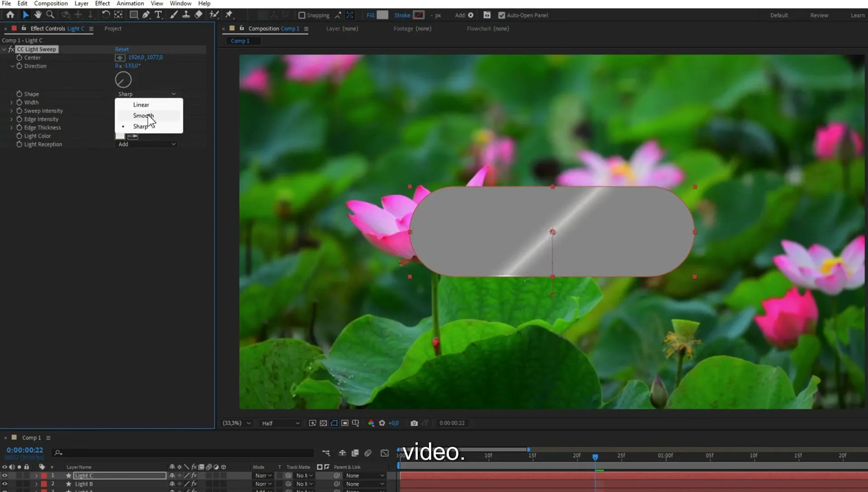The image size is (868, 492).
Task: Uncheck Auto-Open Panel checkbox
Action: tap(501, 15)
